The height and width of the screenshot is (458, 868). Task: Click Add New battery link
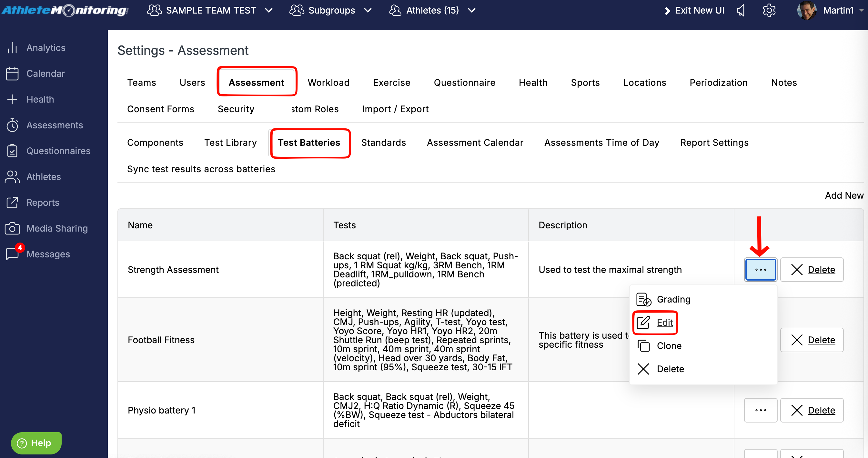point(844,195)
